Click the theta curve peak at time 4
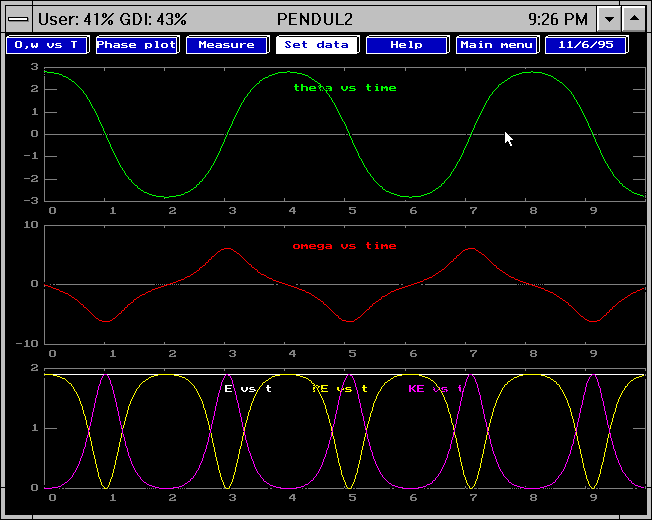652x520 pixels. click(x=290, y=72)
